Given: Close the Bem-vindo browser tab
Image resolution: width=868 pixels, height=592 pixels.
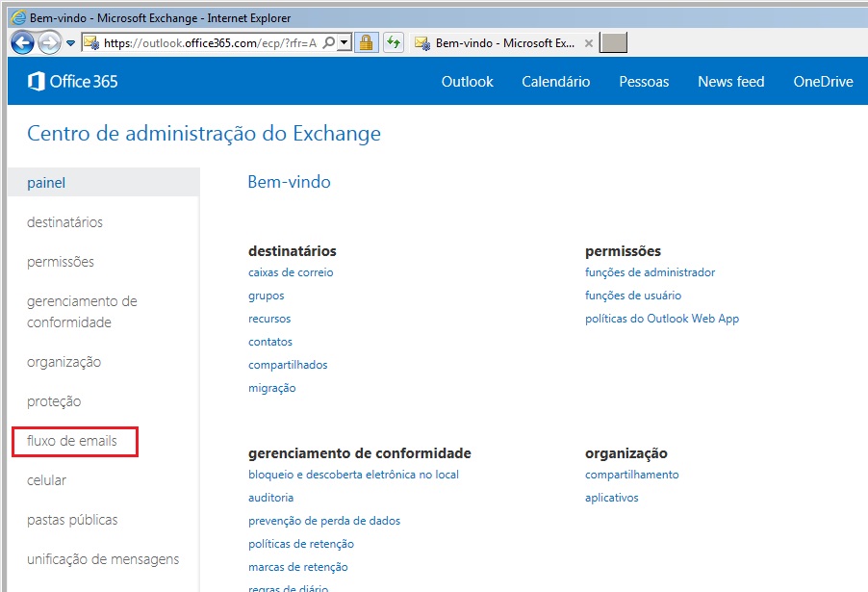Looking at the screenshot, I should (589, 43).
